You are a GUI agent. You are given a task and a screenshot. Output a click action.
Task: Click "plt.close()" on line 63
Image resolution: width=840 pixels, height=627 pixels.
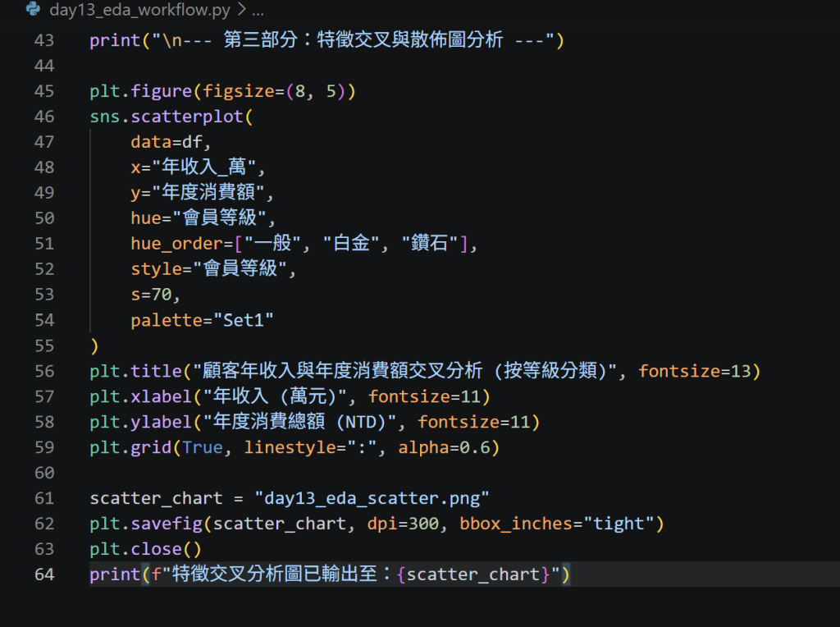click(146, 549)
